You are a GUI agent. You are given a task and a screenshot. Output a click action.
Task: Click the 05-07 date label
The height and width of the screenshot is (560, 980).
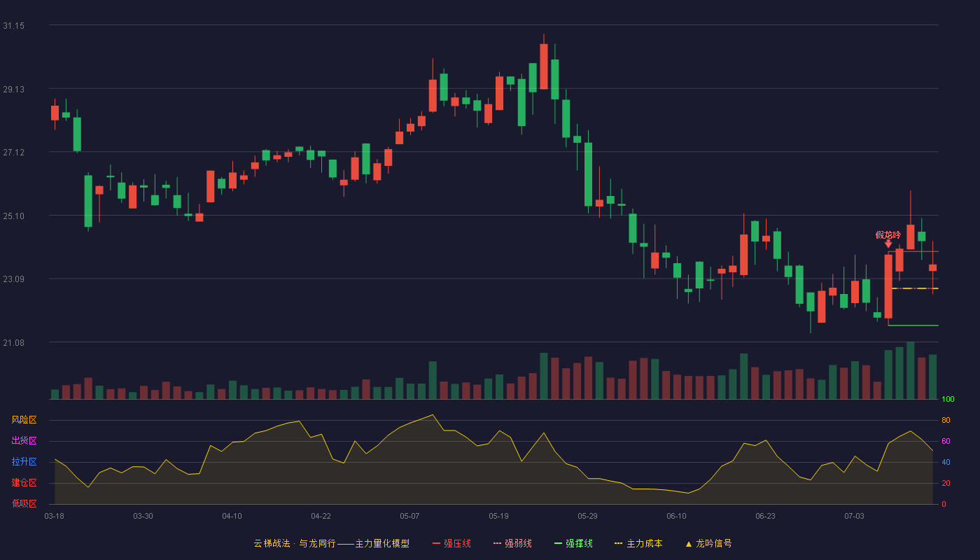pyautogui.click(x=409, y=516)
